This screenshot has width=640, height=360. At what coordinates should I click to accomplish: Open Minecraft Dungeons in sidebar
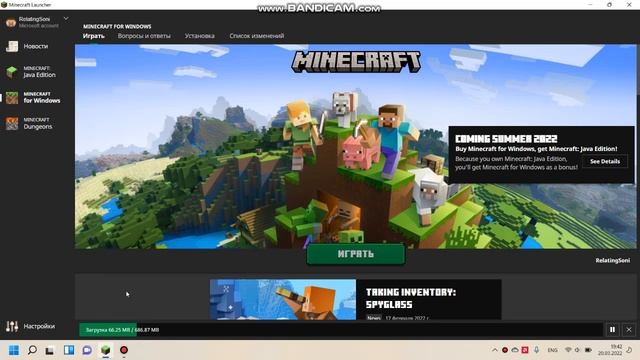29,123
